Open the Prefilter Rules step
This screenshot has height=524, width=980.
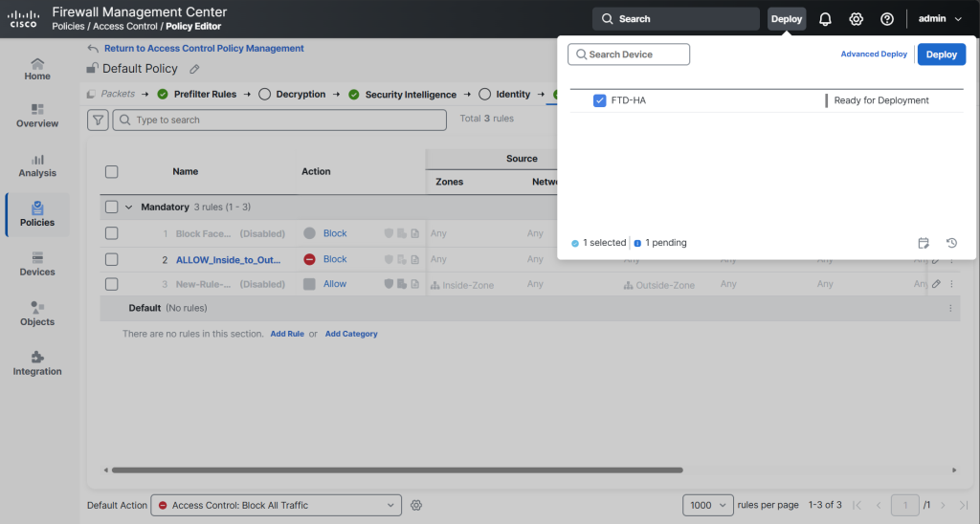(205, 95)
